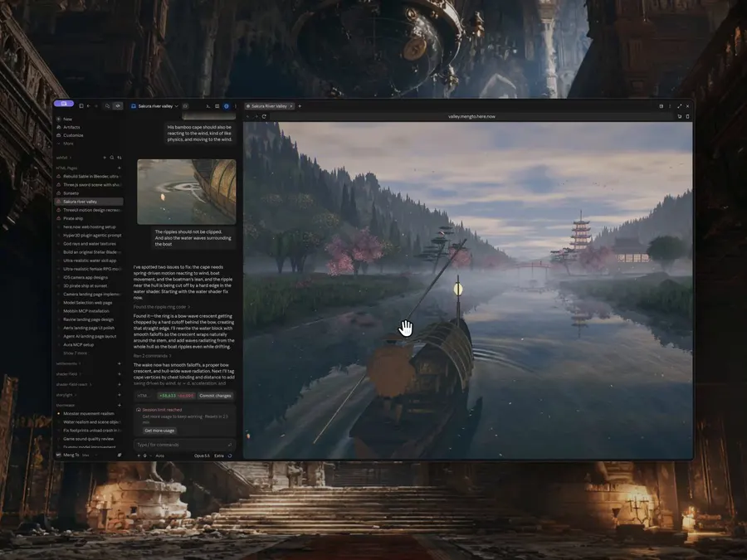The width and height of the screenshot is (747, 560).
Task: Sort sessions with the arrows icon
Action: pos(119,158)
